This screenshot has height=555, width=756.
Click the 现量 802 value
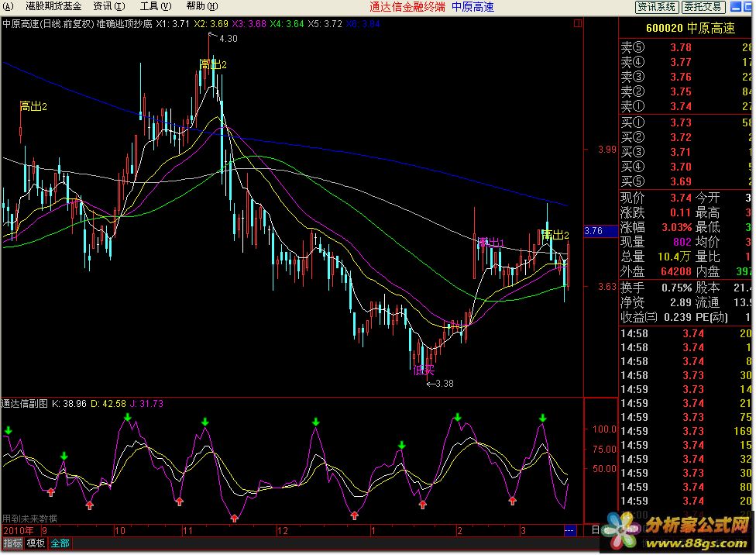coord(682,242)
